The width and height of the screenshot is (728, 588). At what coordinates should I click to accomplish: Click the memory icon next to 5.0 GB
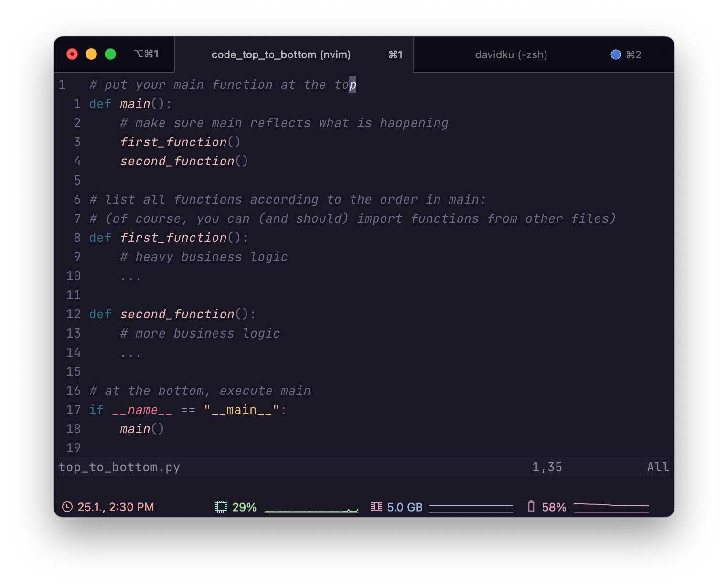[x=376, y=507]
